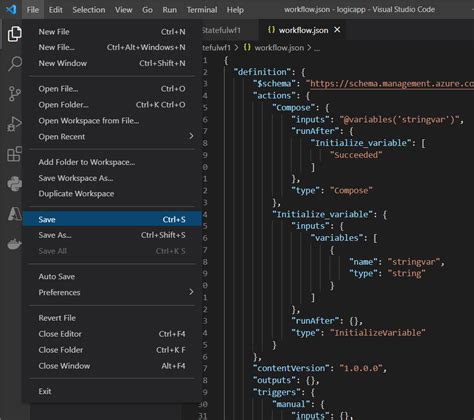This screenshot has width=474, height=420.
Task: Expand the Open Recent submenu arrow
Action: pyautogui.click(x=191, y=136)
